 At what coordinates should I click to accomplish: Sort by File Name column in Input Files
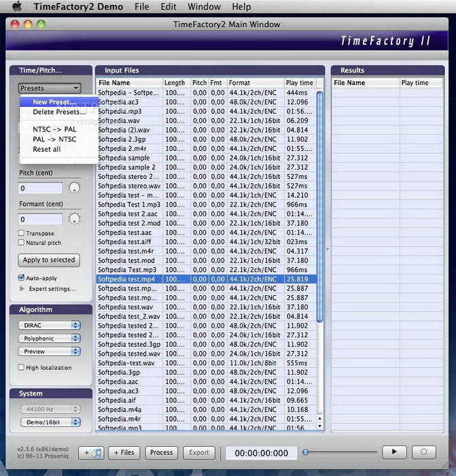[x=130, y=83]
